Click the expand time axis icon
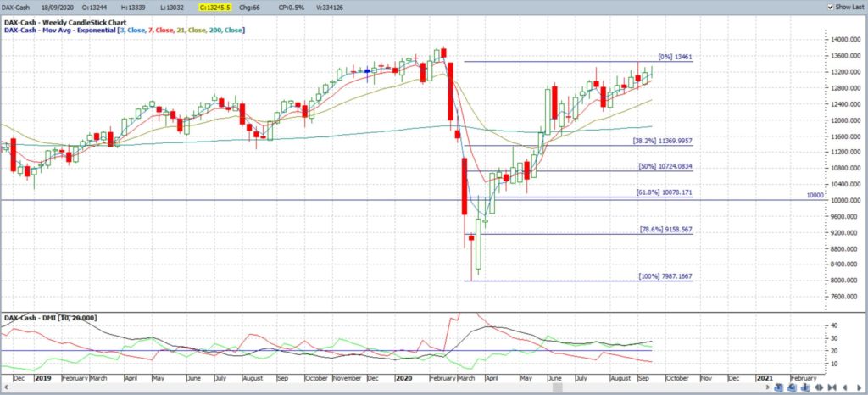This screenshot has width=868, height=395. point(819,387)
